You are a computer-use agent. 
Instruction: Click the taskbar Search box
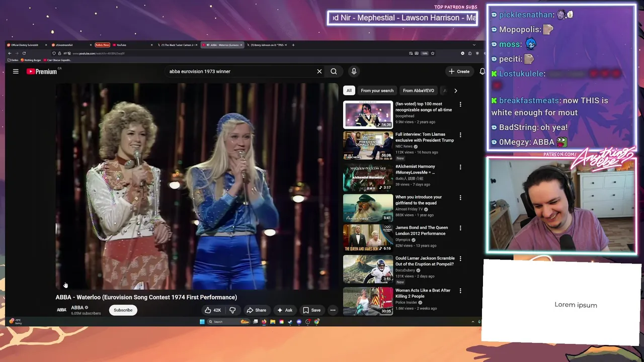pyautogui.click(x=228, y=322)
